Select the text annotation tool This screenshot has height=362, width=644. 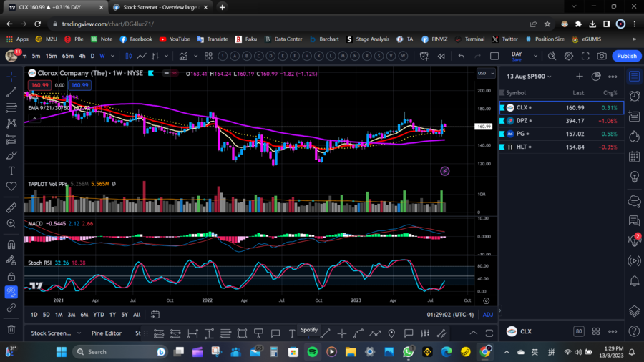pyautogui.click(x=11, y=171)
